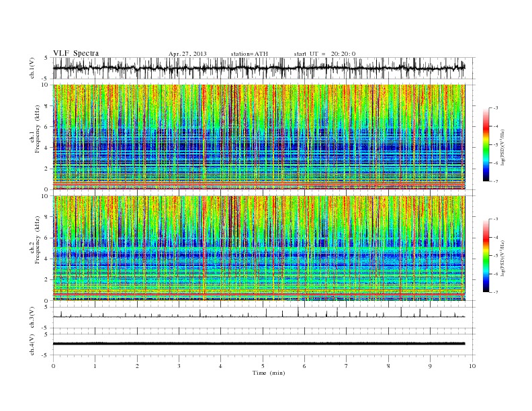
Task: Click the ch.2 color bar 'log(PSD)(V²/Hz)' label
Action: [504, 257]
